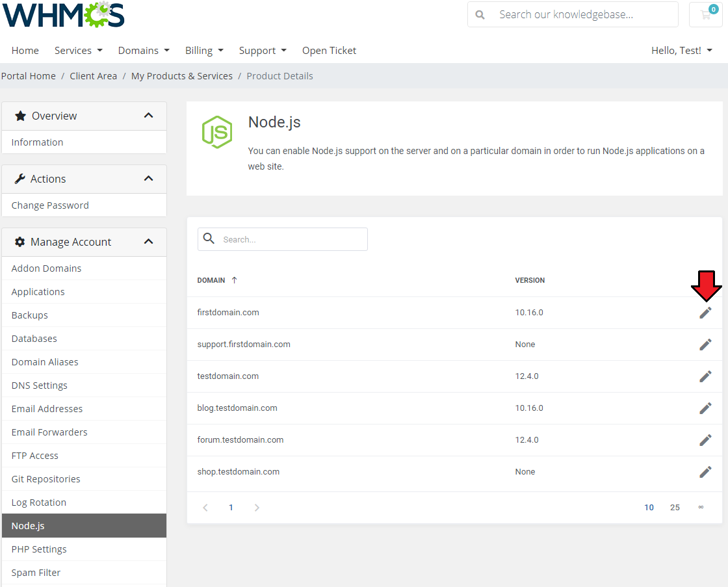Focus the domain table Search field
Image resolution: width=728 pixels, height=587 pixels.
(283, 239)
